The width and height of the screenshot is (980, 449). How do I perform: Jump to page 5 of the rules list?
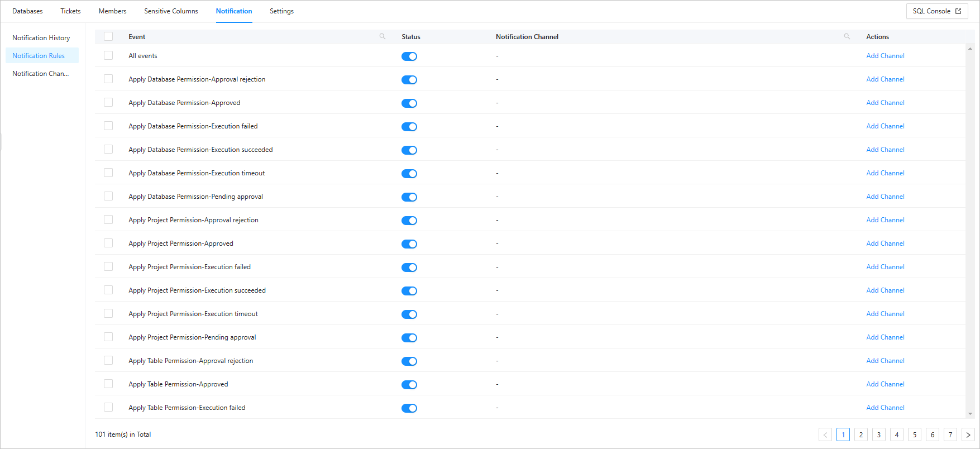pos(915,434)
